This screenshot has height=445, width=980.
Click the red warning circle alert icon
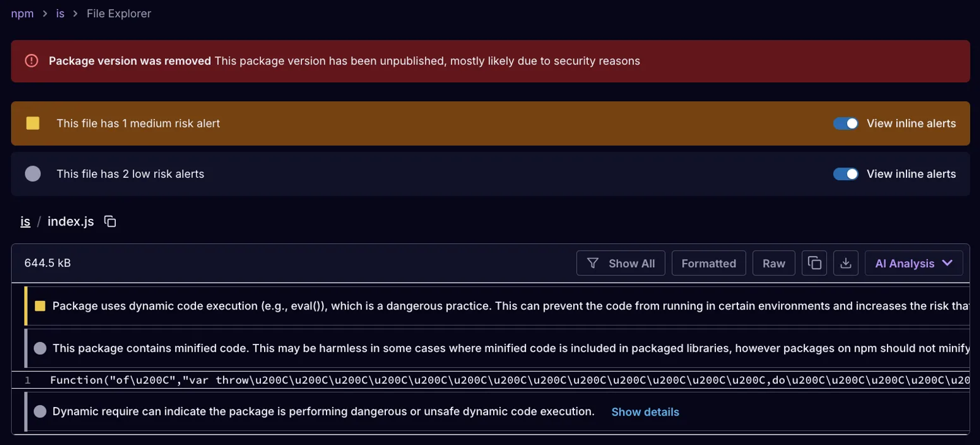tap(31, 61)
